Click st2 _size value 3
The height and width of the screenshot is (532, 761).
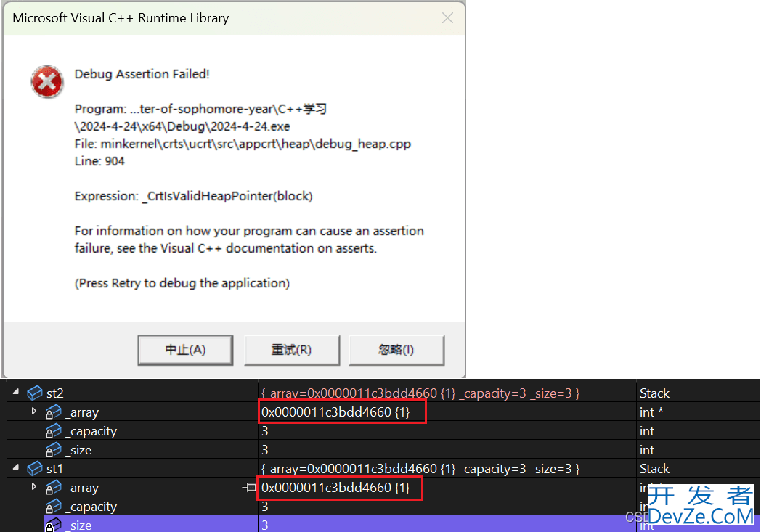(x=265, y=450)
